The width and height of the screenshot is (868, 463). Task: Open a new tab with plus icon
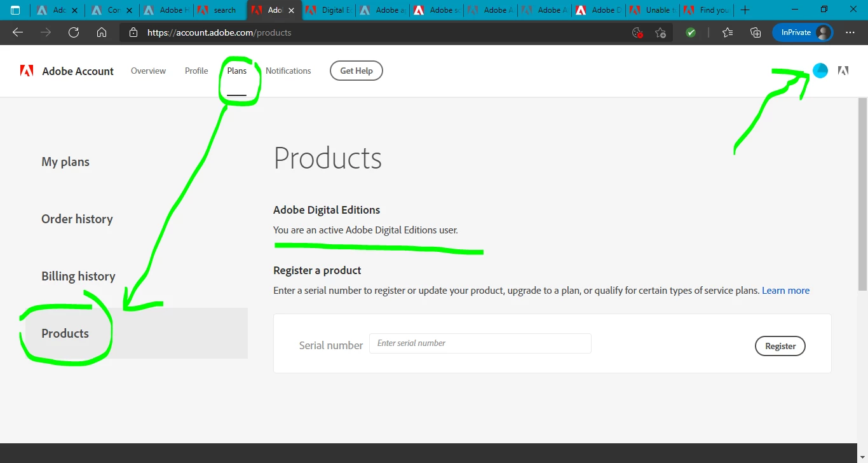click(745, 10)
